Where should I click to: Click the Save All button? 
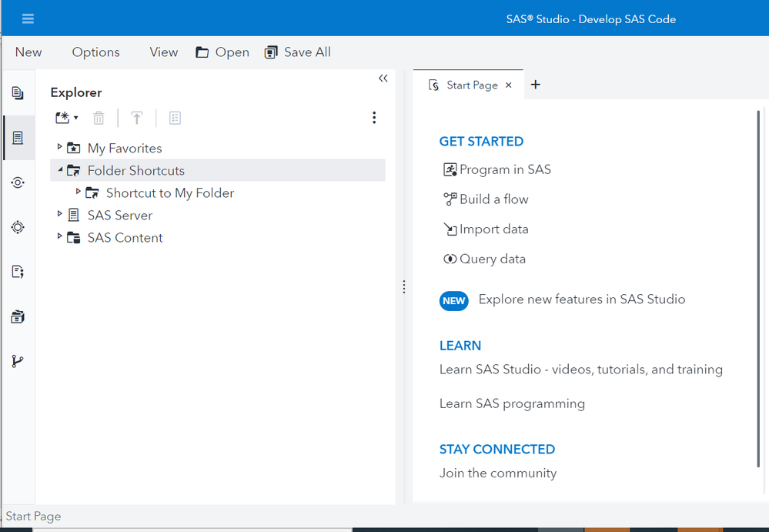click(298, 52)
